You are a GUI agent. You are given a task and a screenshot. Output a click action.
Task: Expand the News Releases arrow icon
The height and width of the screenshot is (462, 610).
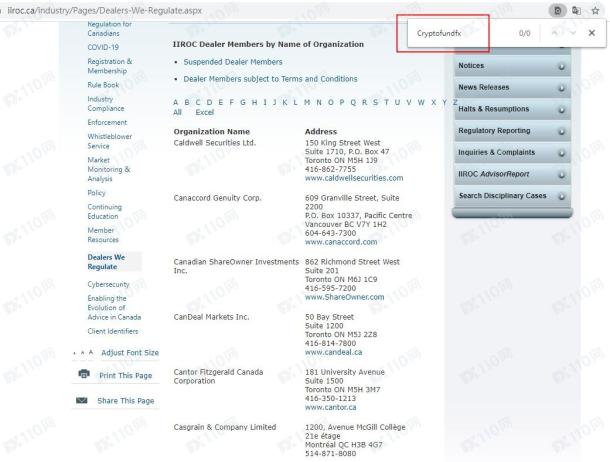561,88
